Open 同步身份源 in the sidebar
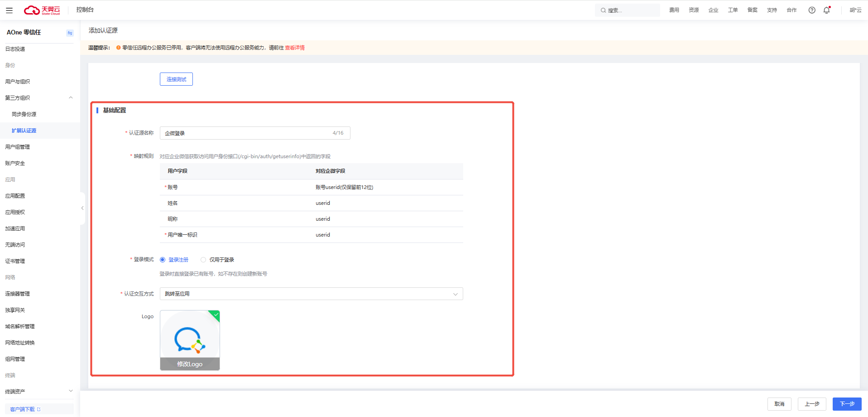868x417 pixels. (24, 114)
